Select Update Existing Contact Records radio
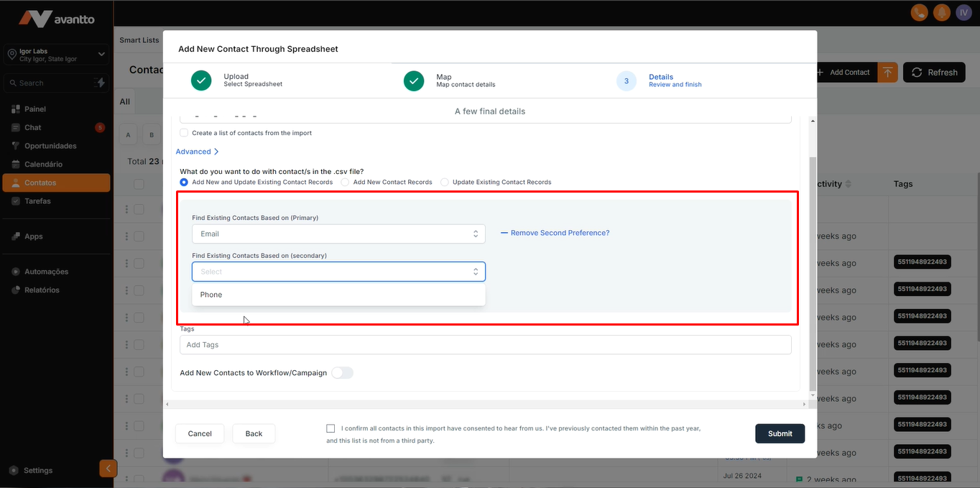This screenshot has width=980, height=488. coord(445,183)
